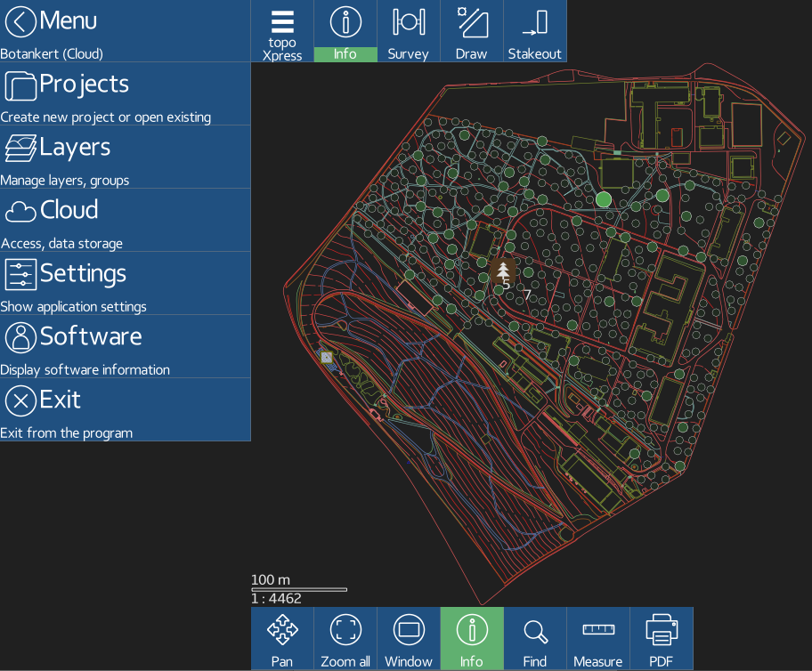Open Projects to create or open project

click(x=125, y=93)
